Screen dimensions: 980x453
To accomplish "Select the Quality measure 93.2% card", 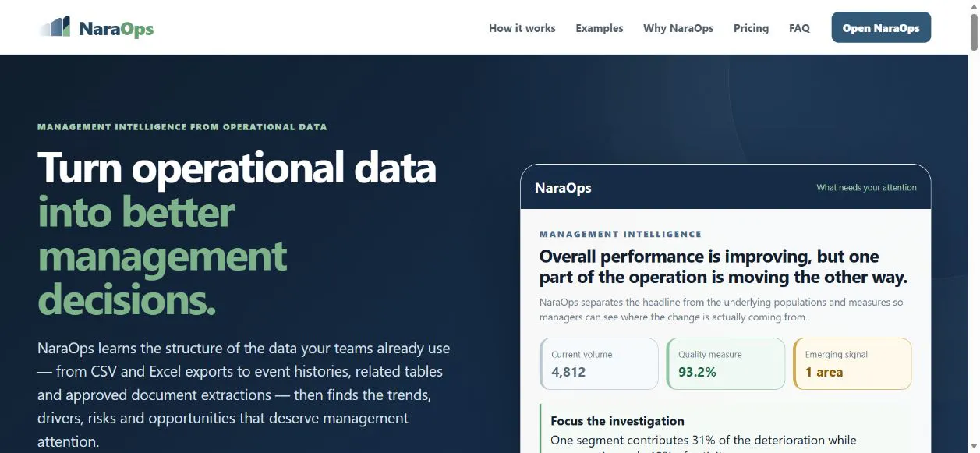I will [x=726, y=363].
